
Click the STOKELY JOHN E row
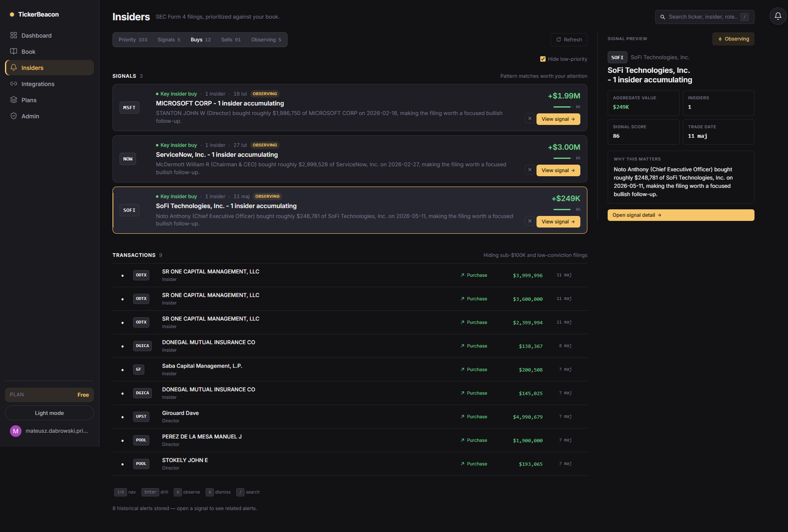[x=350, y=464]
